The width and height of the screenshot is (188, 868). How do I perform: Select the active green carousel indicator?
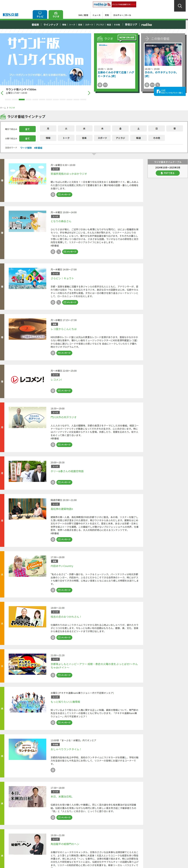click(x=22, y=99)
